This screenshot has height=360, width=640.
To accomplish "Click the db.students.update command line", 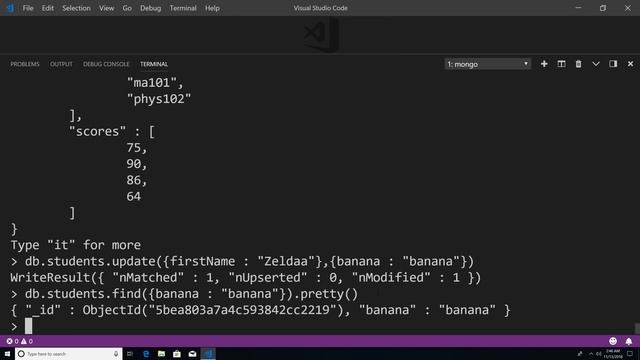I will coord(242,261).
